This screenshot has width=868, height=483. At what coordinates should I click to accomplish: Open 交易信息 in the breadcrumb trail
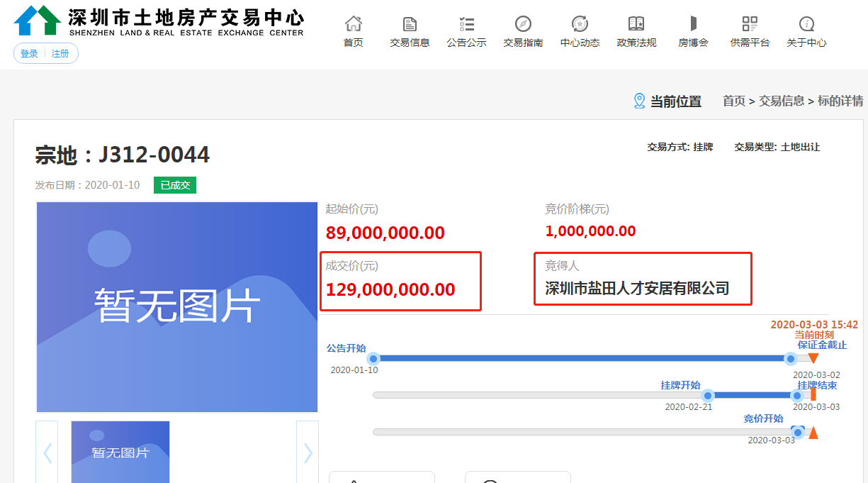782,101
